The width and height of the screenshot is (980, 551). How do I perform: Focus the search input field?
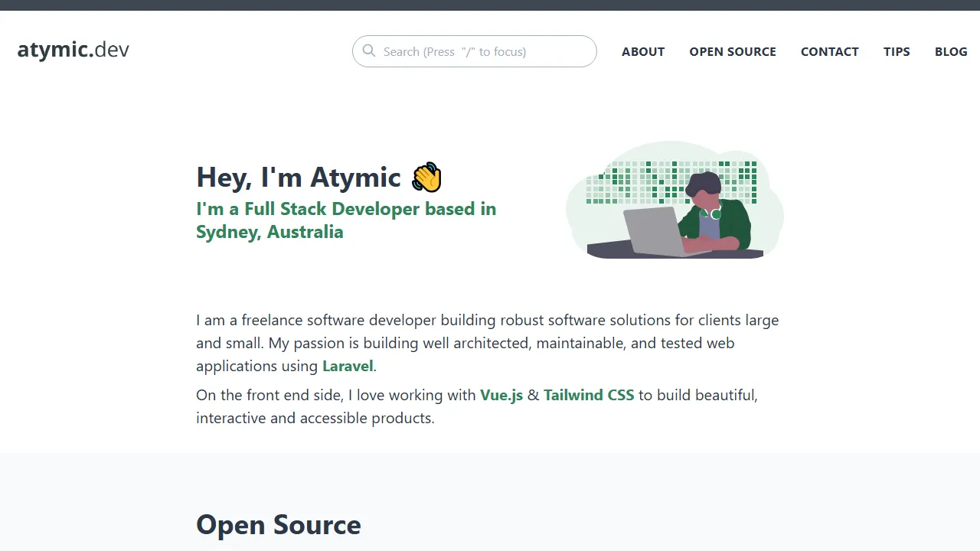[475, 51]
